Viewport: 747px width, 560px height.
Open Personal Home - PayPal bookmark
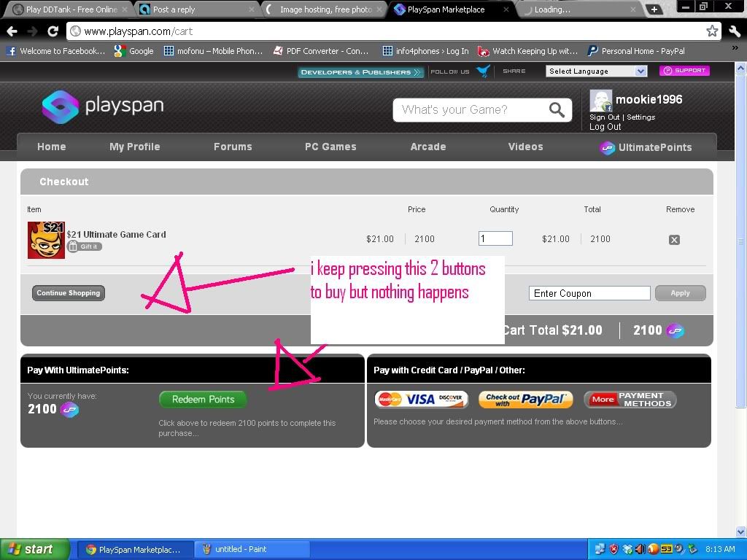636,51
